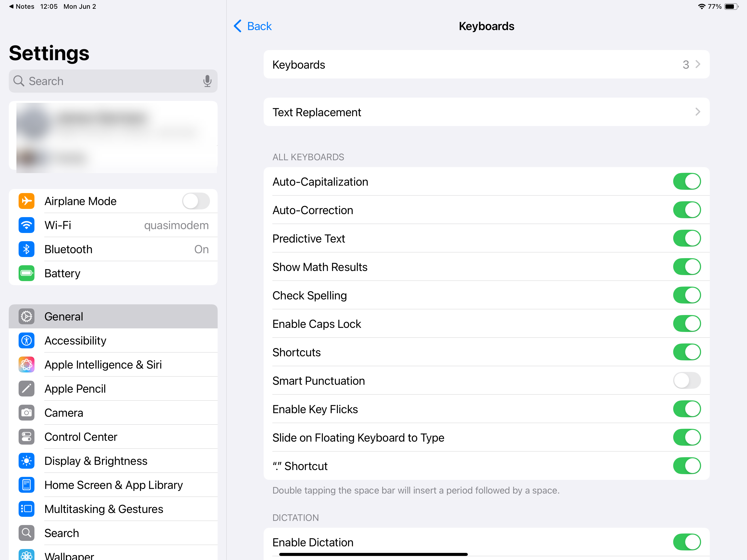Image resolution: width=747 pixels, height=560 pixels.
Task: Go Back to previous settings page
Action: (x=253, y=26)
